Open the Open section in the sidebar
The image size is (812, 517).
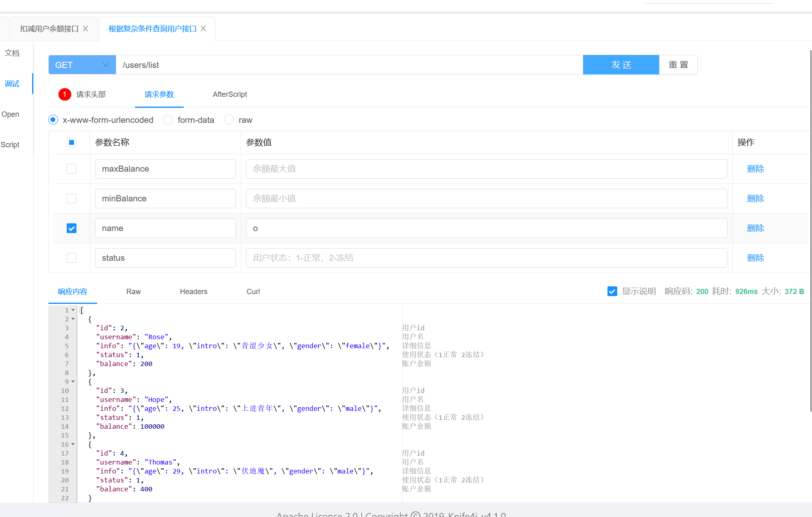point(10,114)
